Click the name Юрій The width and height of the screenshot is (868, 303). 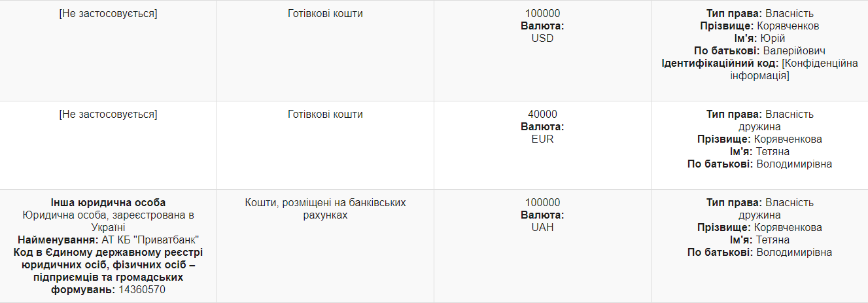coord(777,39)
